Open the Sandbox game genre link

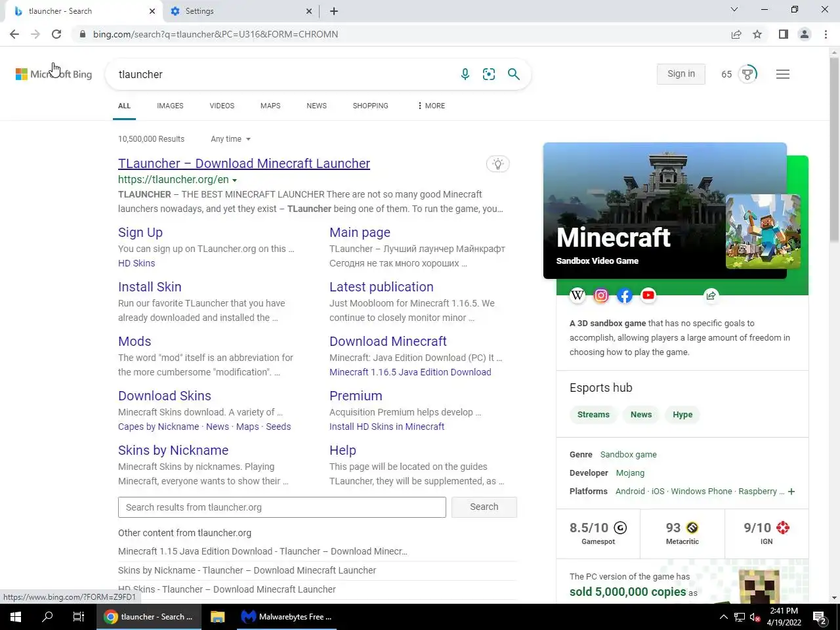[x=628, y=455]
